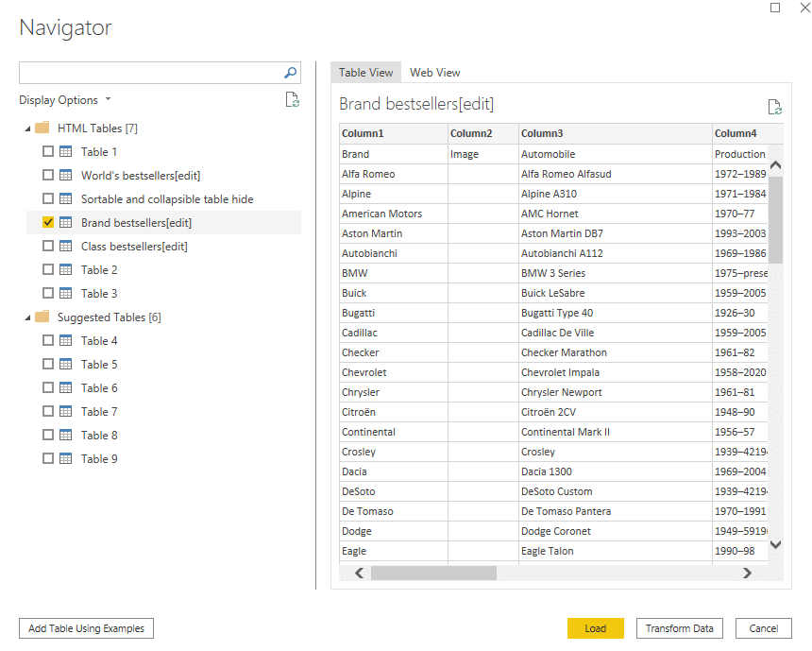Screen dimensions: 812x651
Task: Cancel the Navigator dialog
Action: [763, 628]
